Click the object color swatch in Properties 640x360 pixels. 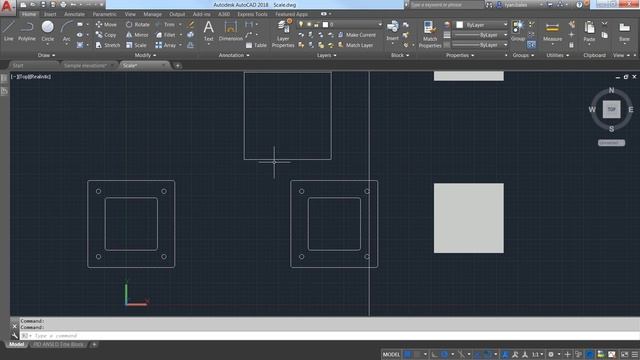tap(460, 25)
